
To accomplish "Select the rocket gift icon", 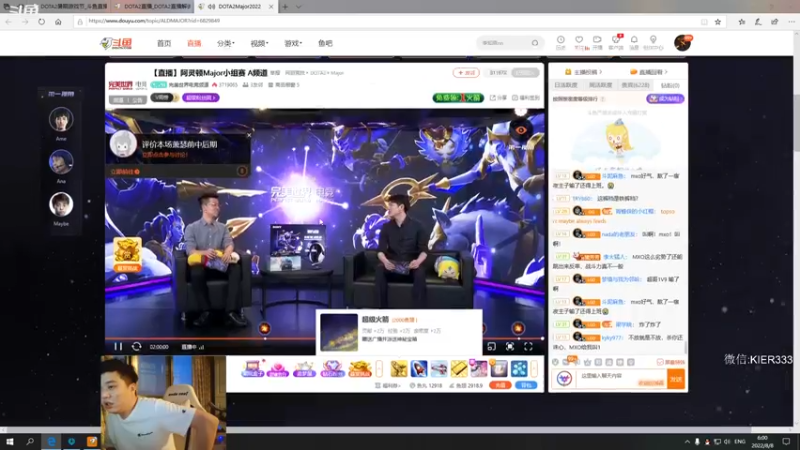I will [x=419, y=368].
